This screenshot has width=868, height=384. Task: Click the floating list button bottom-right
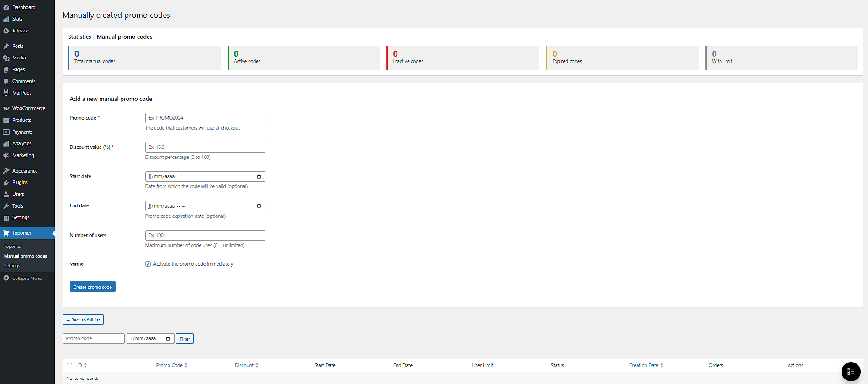pos(851,372)
